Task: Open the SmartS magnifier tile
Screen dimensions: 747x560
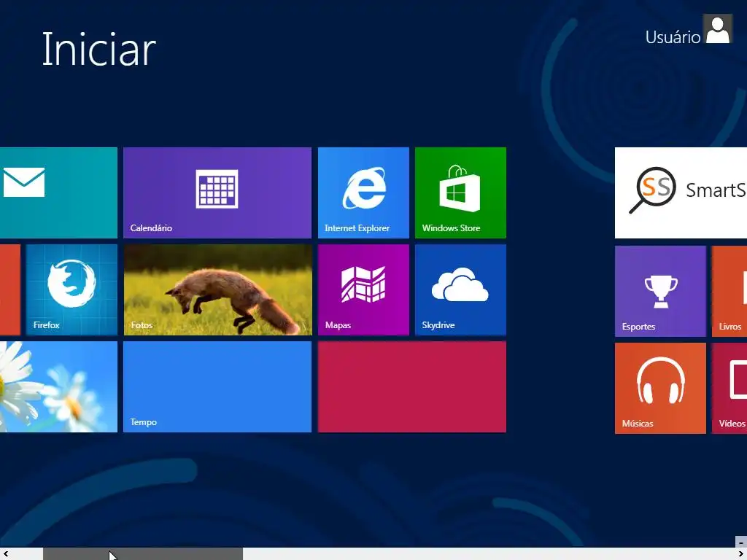Action: point(681,192)
